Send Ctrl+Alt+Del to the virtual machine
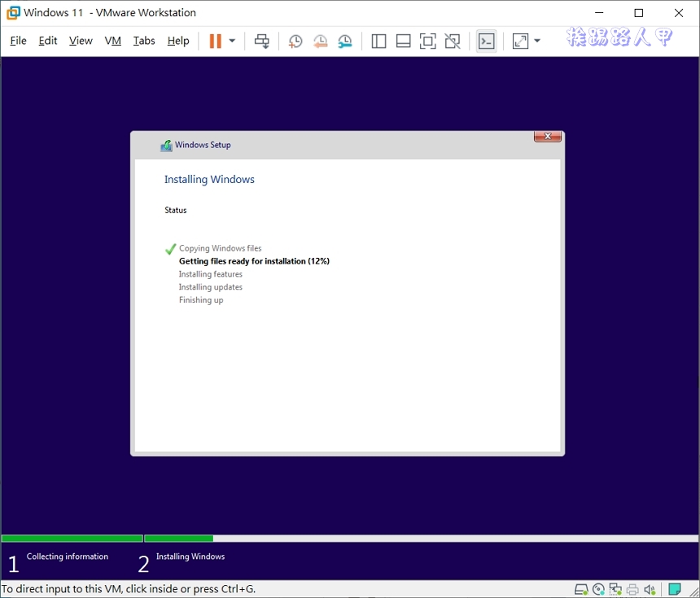The width and height of the screenshot is (700, 598). 262,41
